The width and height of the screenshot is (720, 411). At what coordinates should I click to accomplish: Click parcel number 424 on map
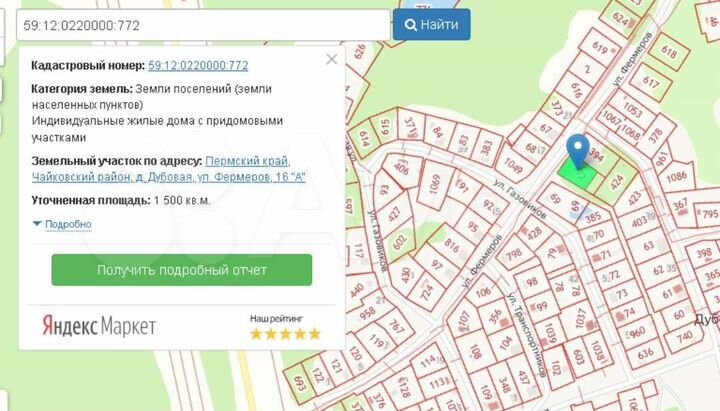pyautogui.click(x=617, y=182)
